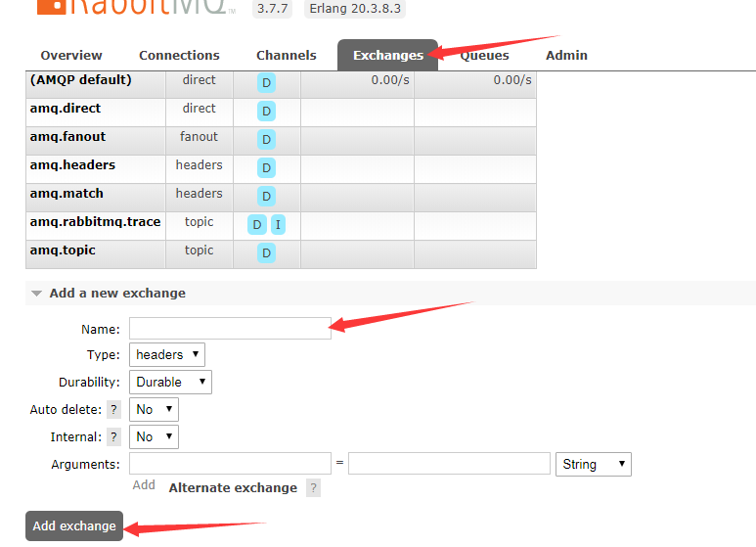Collapse the Add a new exchange section
This screenshot has height=547, width=756.
point(117,294)
